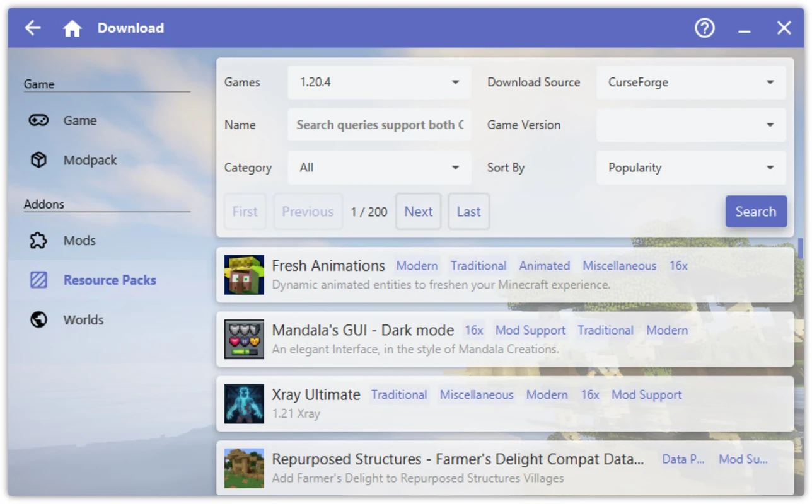This screenshot has width=812, height=504.
Task: Open the Fresh Animations pack thumbnail
Action: pyautogui.click(x=244, y=275)
